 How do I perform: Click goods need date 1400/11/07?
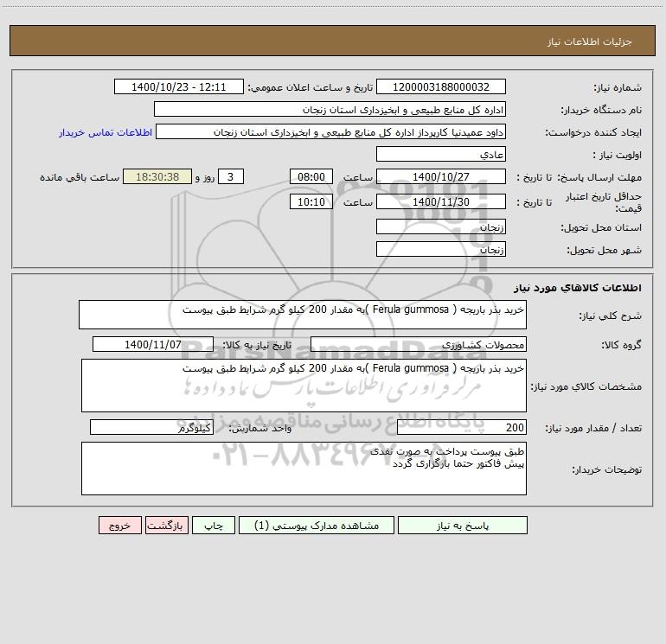(x=153, y=344)
